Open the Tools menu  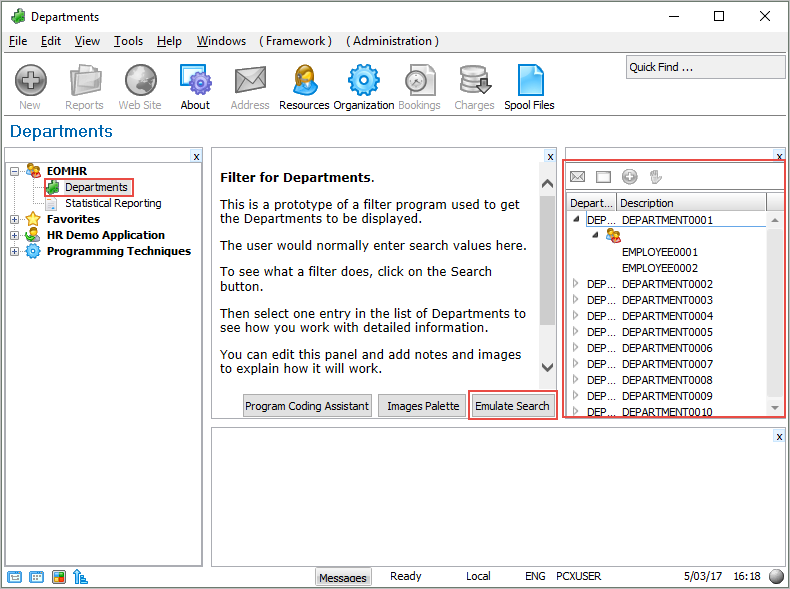pyautogui.click(x=128, y=41)
